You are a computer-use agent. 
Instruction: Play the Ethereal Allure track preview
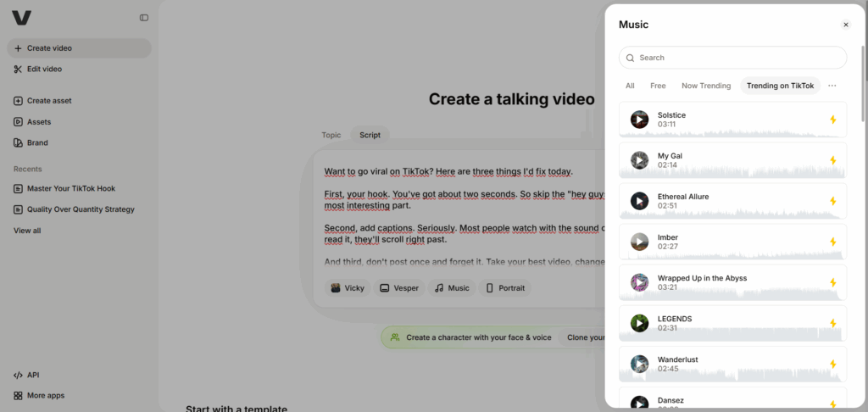pyautogui.click(x=639, y=201)
